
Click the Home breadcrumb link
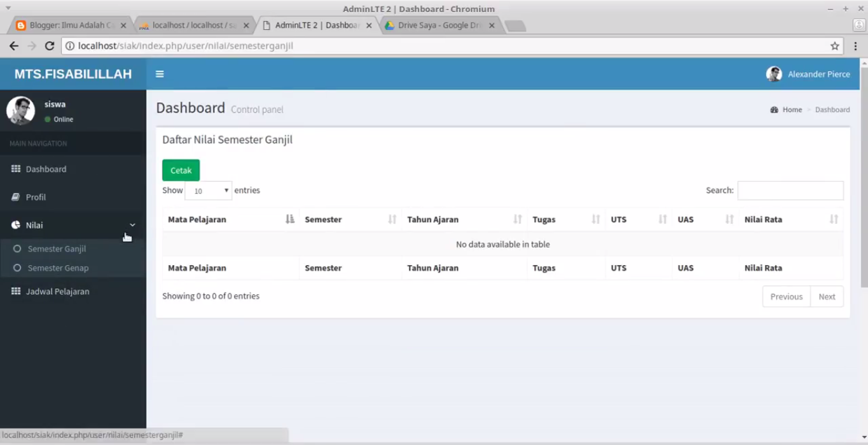792,109
